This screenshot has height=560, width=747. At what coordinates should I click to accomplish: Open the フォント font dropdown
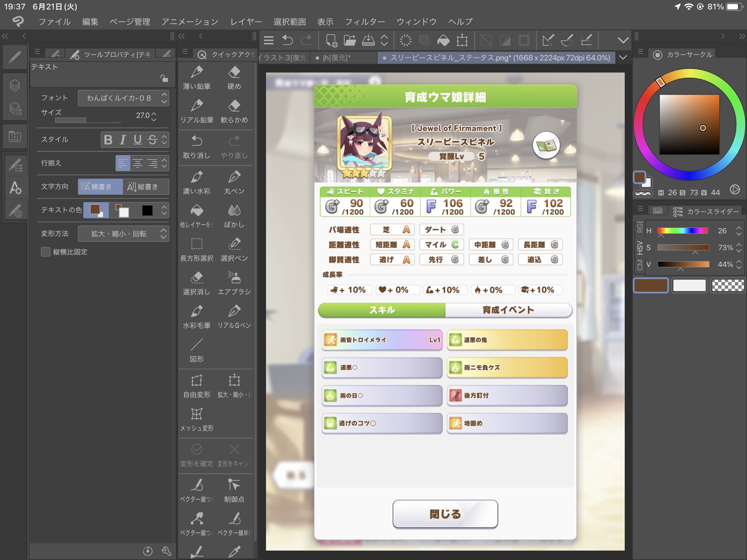point(123,98)
